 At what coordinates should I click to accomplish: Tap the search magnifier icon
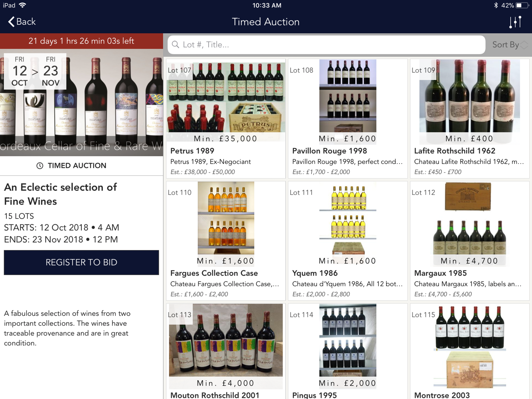175,45
